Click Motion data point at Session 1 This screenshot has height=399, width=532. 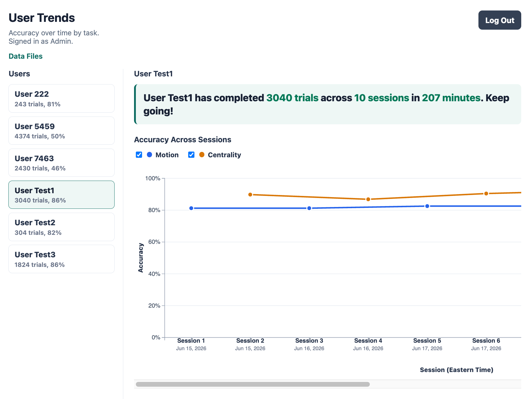191,208
